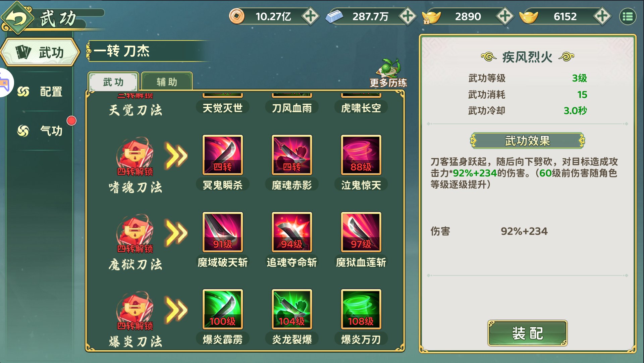
Task: Select the 冥鬼瞬杀 skill icon
Action: (x=222, y=155)
